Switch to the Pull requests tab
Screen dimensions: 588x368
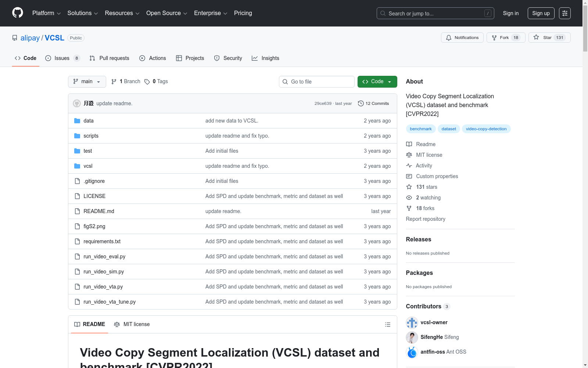click(x=110, y=58)
